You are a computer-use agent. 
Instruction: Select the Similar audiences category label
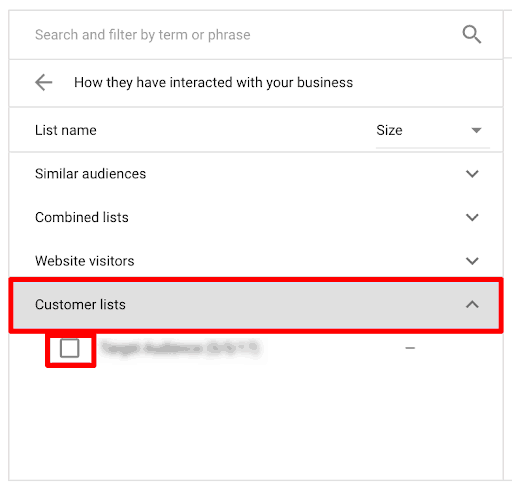click(90, 174)
